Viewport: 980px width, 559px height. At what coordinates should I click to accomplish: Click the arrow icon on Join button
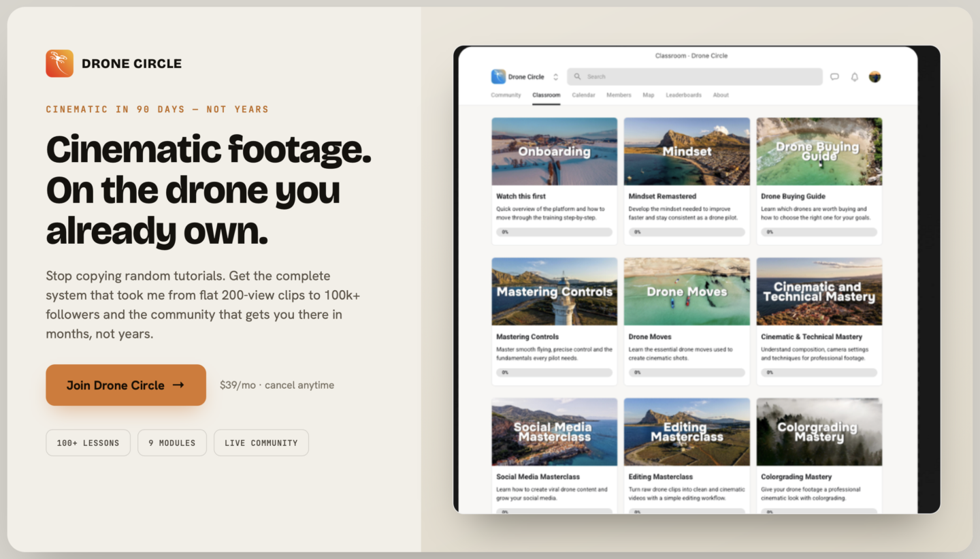tap(178, 385)
